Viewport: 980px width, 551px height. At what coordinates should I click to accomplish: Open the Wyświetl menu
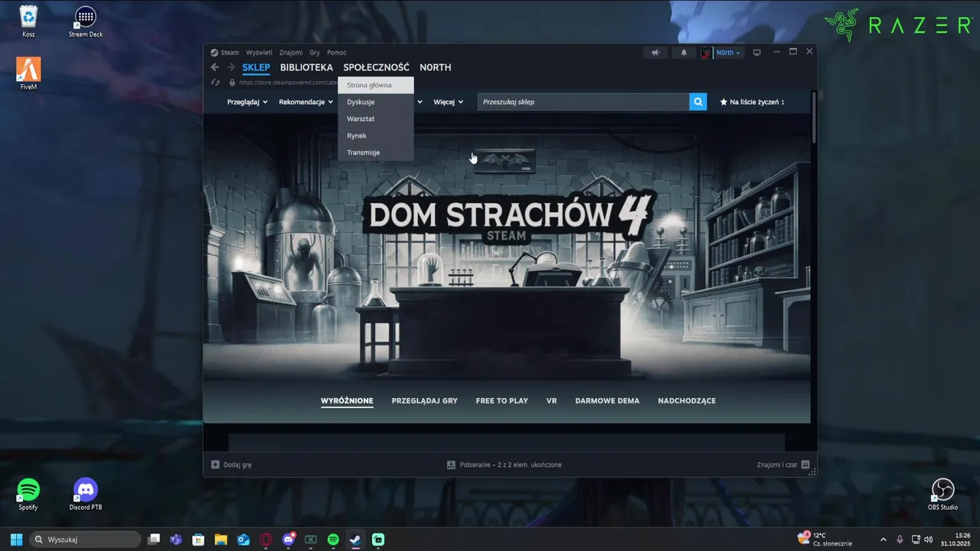[259, 53]
